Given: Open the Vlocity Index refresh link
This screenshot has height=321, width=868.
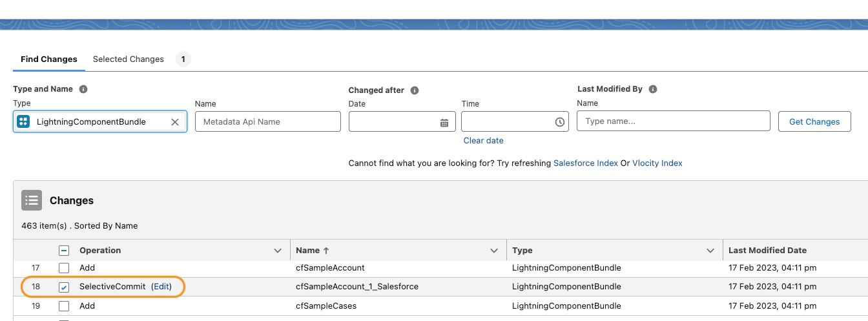Looking at the screenshot, I should pyautogui.click(x=657, y=163).
